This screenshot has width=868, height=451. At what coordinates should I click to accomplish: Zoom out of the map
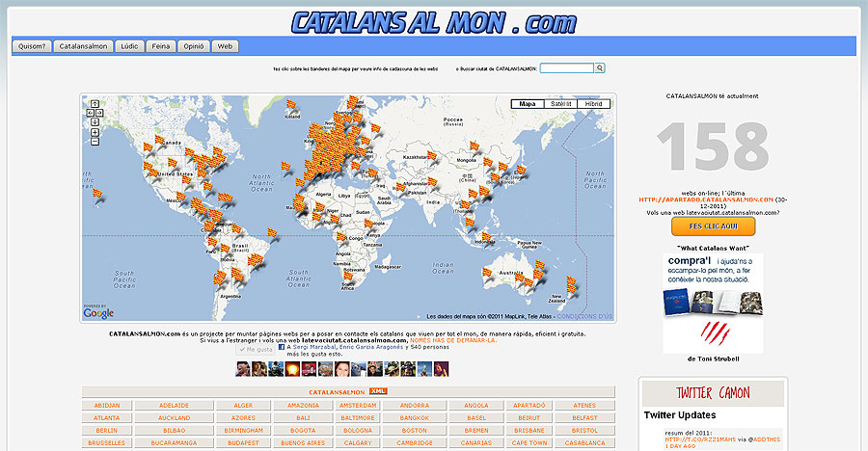pos(95,142)
